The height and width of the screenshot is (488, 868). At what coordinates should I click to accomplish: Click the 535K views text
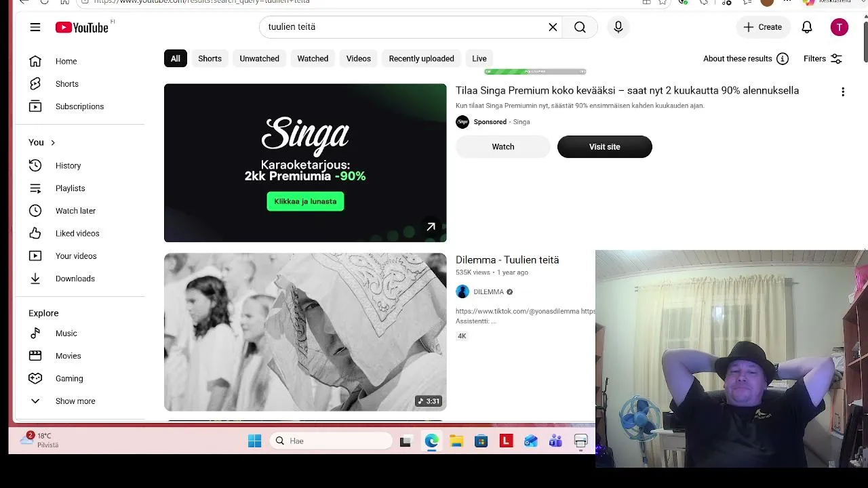tap(473, 272)
